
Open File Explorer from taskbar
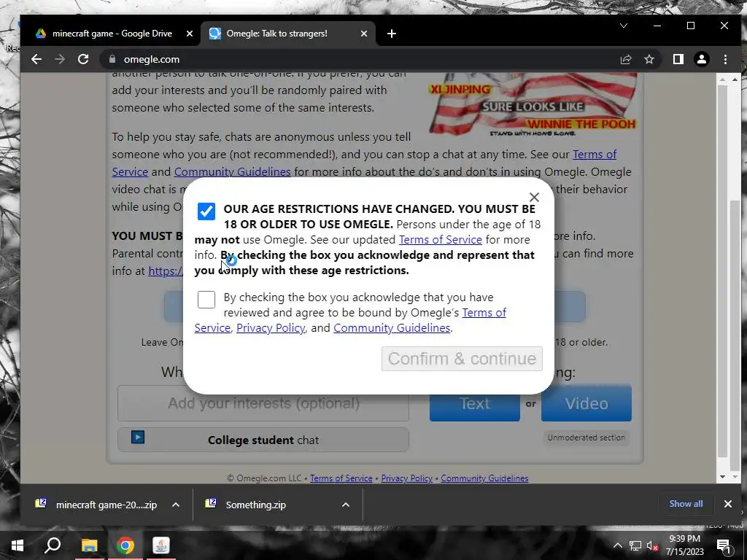[89, 545]
